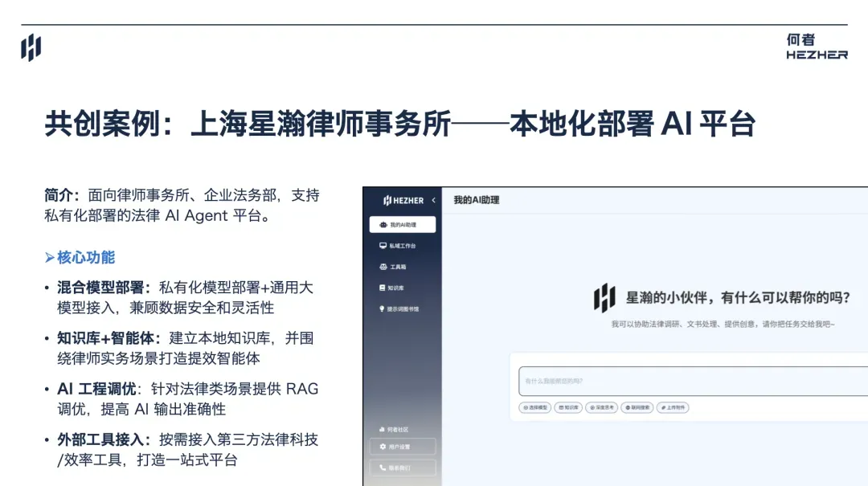Click the 核心功能 heading
The width and height of the screenshot is (868, 486).
(x=86, y=257)
